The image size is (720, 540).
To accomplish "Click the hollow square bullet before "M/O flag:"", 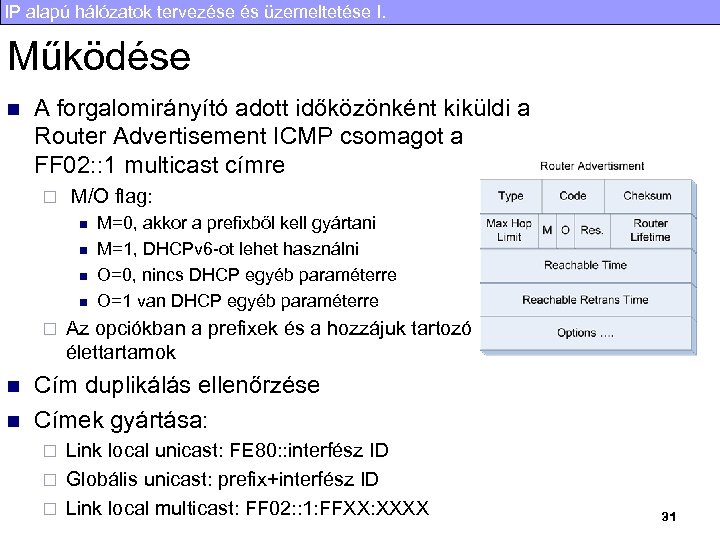I will [50, 197].
